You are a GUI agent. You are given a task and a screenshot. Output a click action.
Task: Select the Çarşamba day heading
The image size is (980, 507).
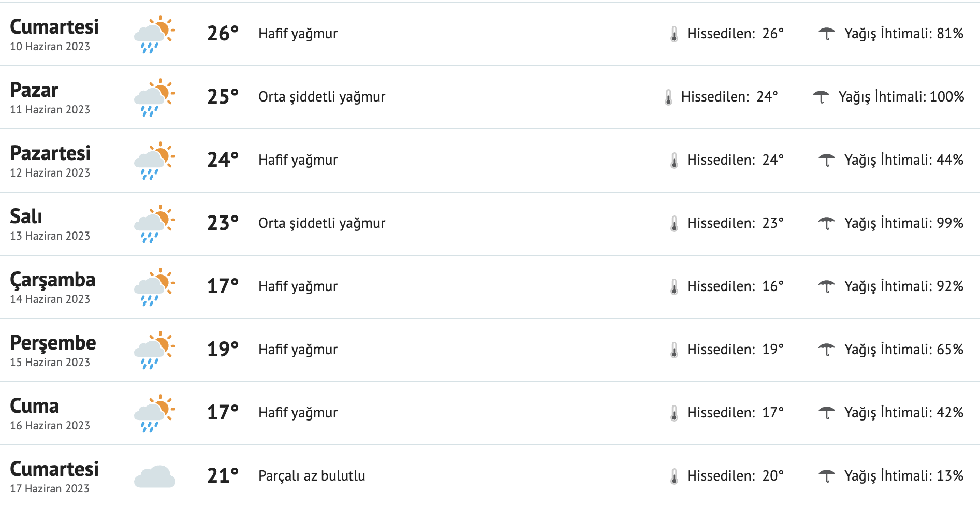point(53,280)
